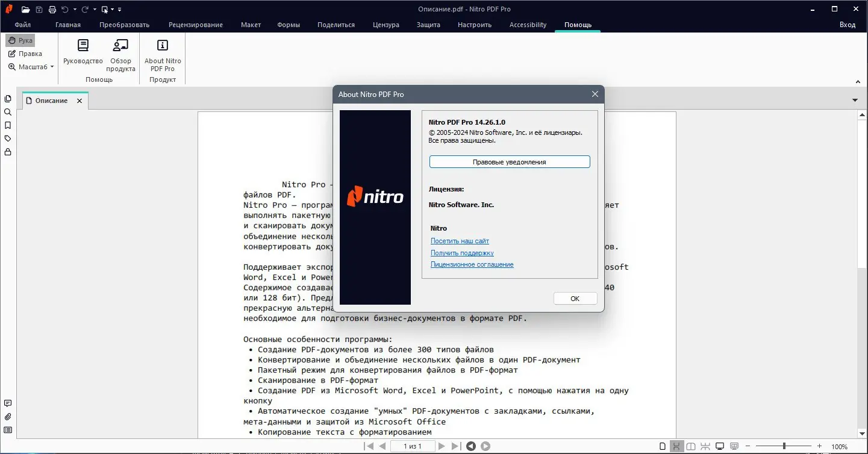This screenshot has width=868, height=454.
Task: Open the Файл menu
Action: (23, 25)
